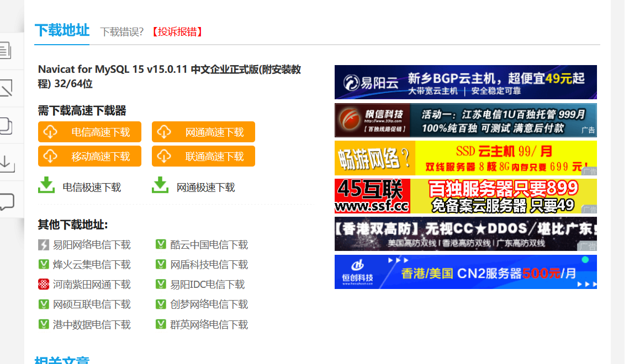Click the 移动高速下载 orange button
The width and height of the screenshot is (629, 364).
(89, 156)
